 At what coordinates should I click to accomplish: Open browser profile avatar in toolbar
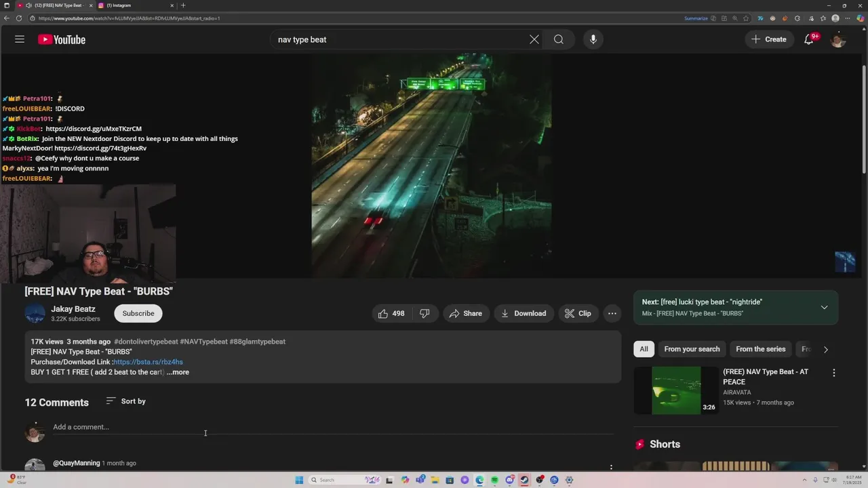click(x=835, y=18)
